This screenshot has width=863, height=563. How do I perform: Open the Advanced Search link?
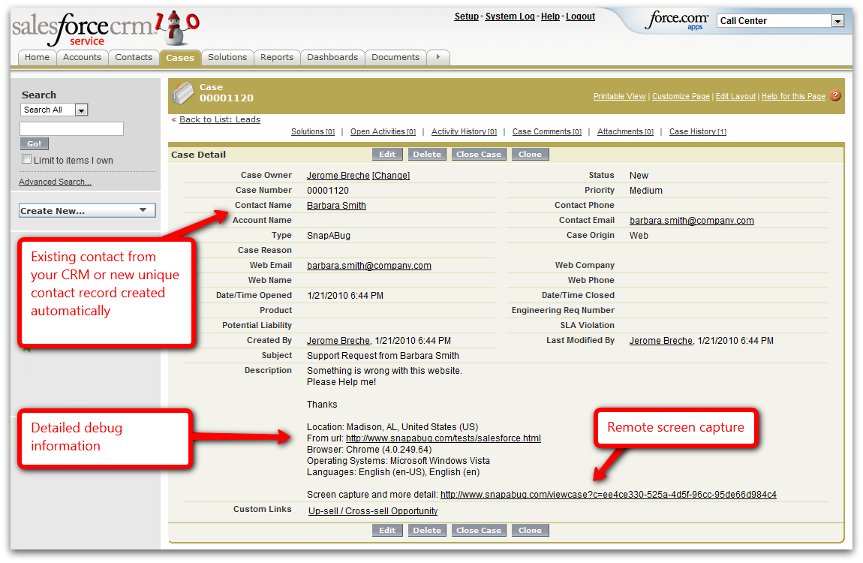(x=55, y=182)
